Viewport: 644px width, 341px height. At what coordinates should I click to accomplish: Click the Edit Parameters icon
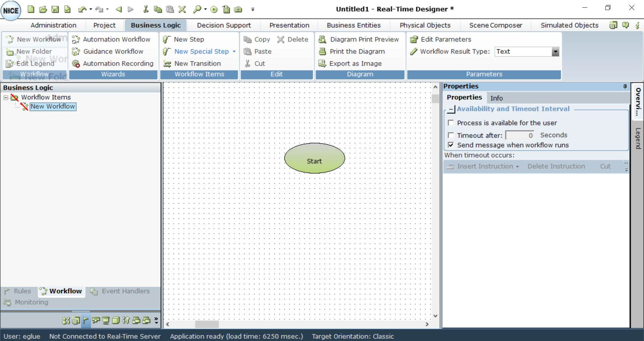point(414,40)
